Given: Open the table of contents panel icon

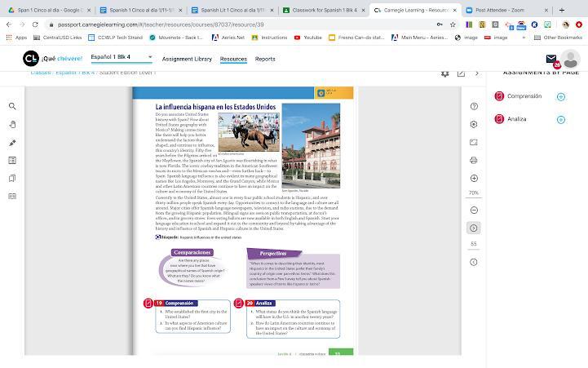Looking at the screenshot, I should pos(12,161).
